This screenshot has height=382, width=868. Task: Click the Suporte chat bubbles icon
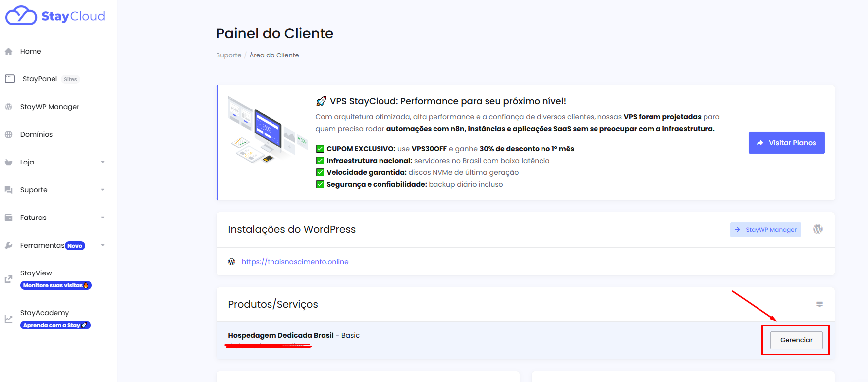coord(8,190)
